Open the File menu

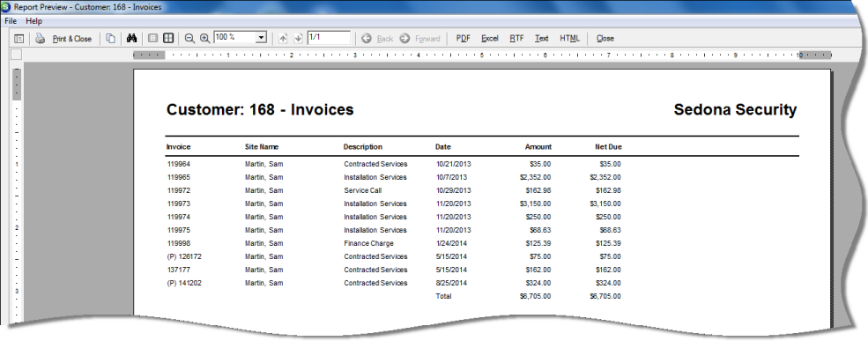pos(11,21)
